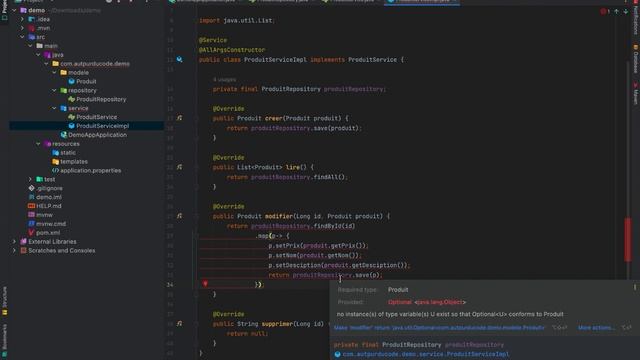The image size is (640, 360).
Task: Open HELP.md file
Action: pos(49,206)
